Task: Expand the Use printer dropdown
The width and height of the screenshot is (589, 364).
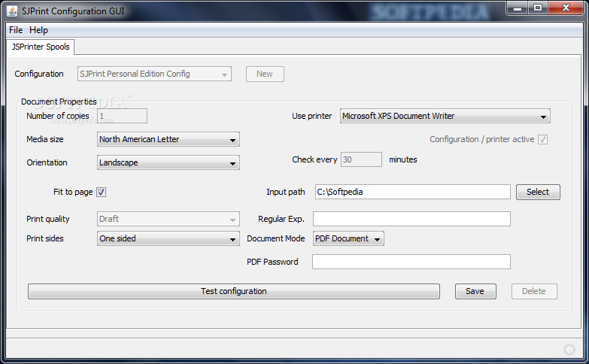Action: click(x=445, y=116)
